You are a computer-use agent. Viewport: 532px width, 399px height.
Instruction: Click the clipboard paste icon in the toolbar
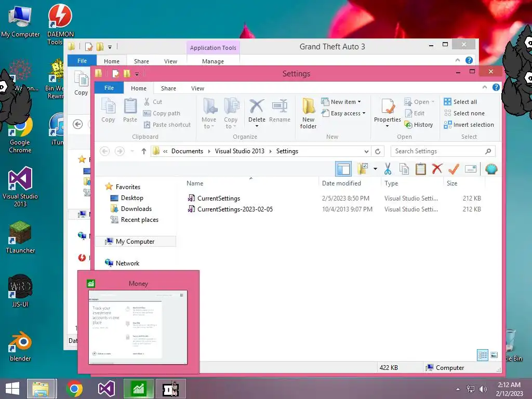coord(420,169)
